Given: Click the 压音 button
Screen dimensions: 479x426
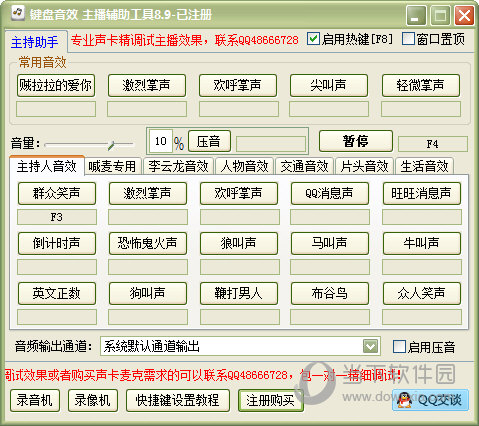Looking at the screenshot, I should [x=209, y=141].
